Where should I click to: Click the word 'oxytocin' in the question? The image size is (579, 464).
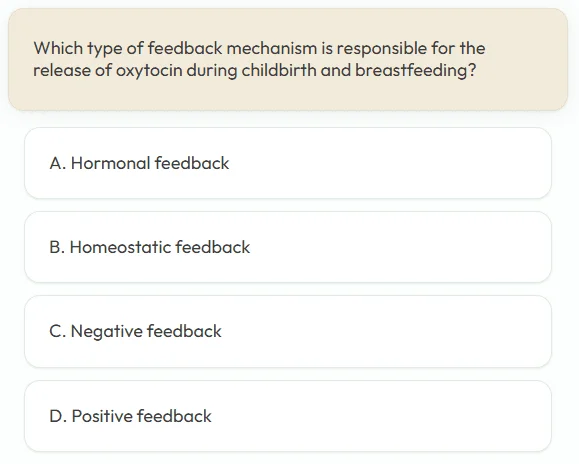tap(149, 71)
